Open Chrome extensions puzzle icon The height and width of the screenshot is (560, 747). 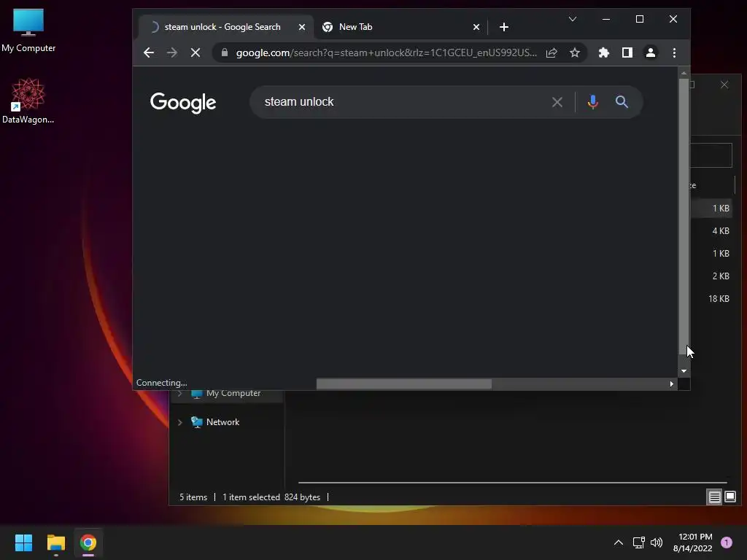(x=603, y=52)
